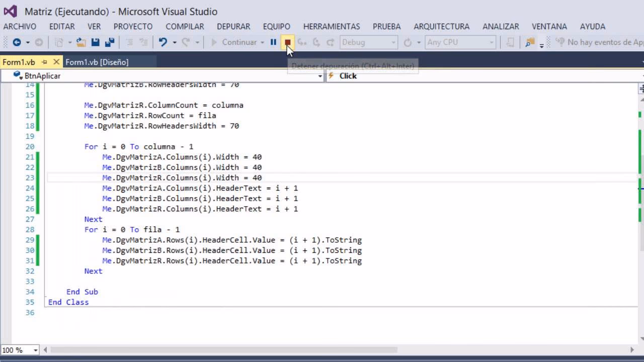Navigate backward using the back arrow icon
This screenshot has height=362, width=644.
[x=18, y=42]
